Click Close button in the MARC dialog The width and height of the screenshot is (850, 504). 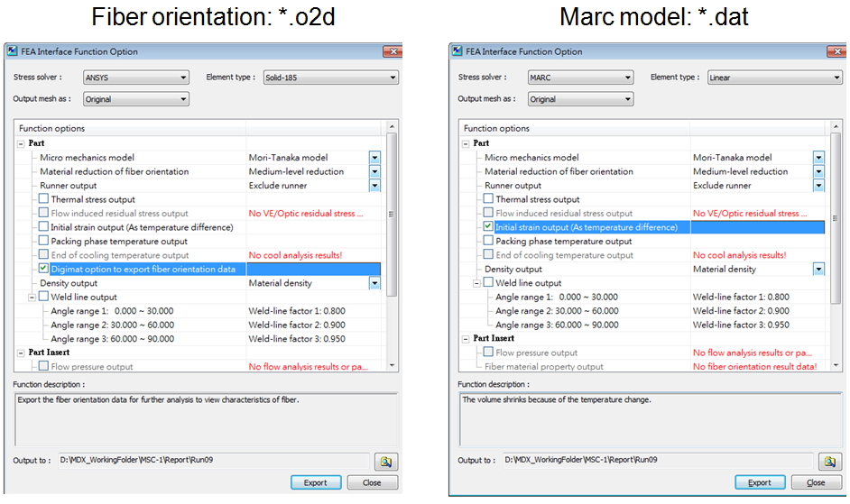(x=816, y=482)
